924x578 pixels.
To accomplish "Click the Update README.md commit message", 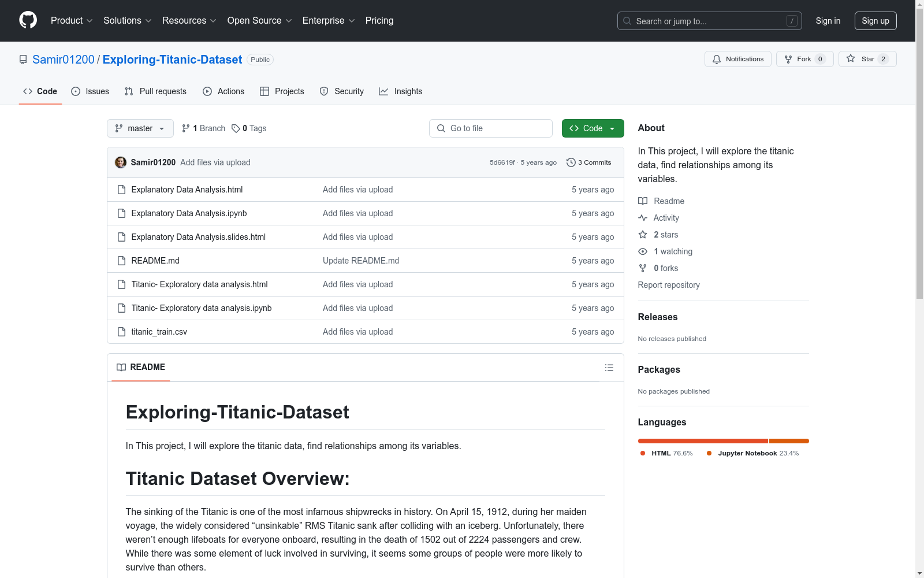I will [x=361, y=261].
